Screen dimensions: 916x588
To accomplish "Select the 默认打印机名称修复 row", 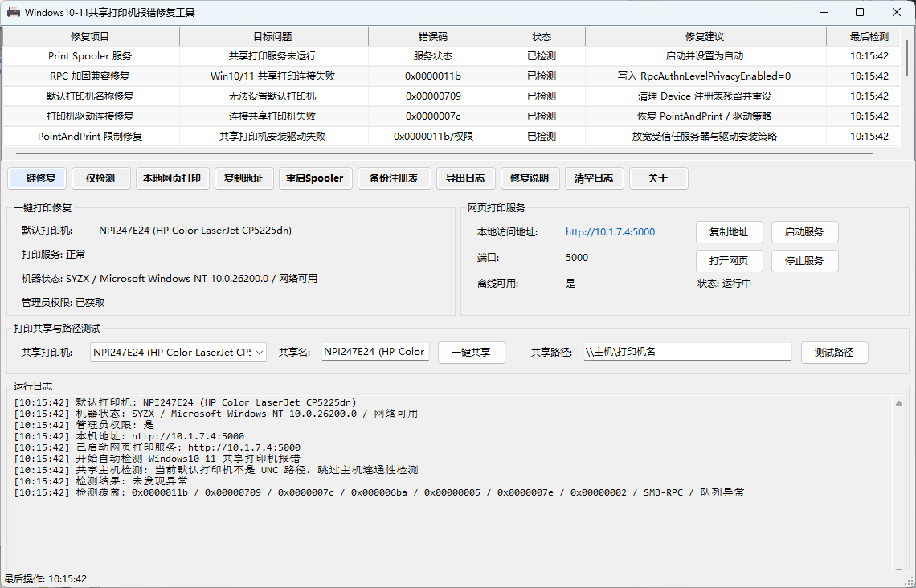I will pyautogui.click(x=452, y=96).
